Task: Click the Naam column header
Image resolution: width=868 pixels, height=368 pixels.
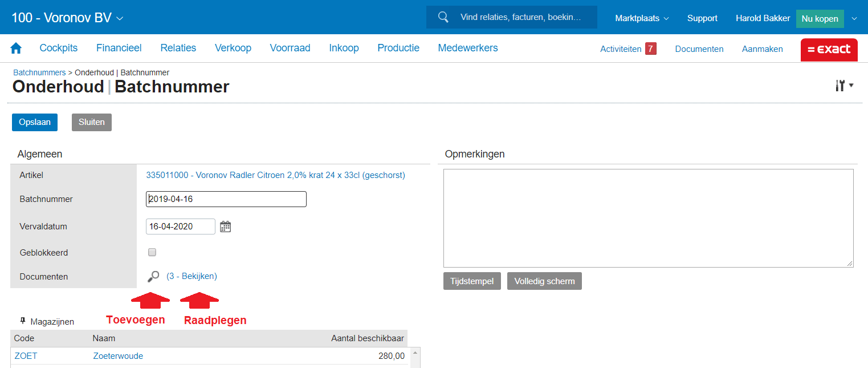Action: coord(104,338)
